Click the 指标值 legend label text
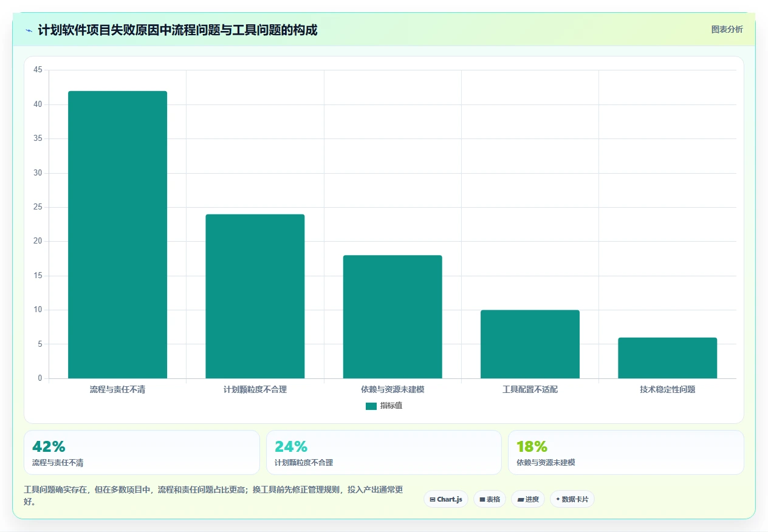The height and width of the screenshot is (532, 768). (391, 406)
